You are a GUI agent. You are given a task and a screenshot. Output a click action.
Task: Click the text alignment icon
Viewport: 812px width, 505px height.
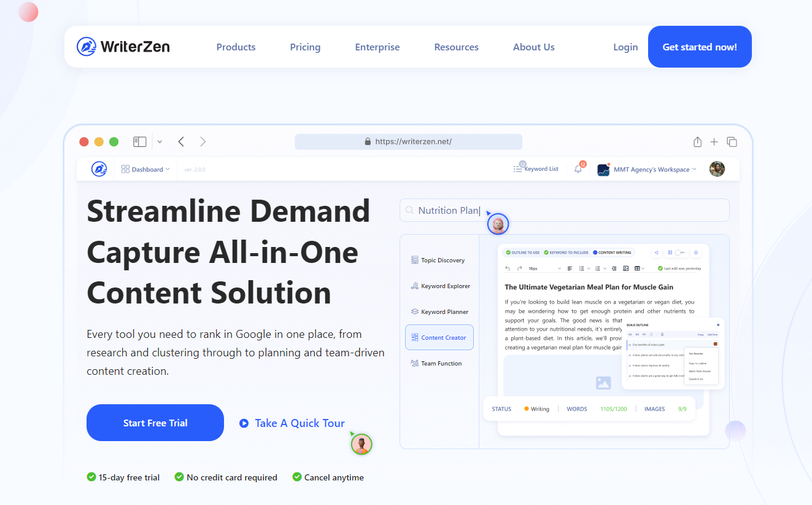pos(570,268)
